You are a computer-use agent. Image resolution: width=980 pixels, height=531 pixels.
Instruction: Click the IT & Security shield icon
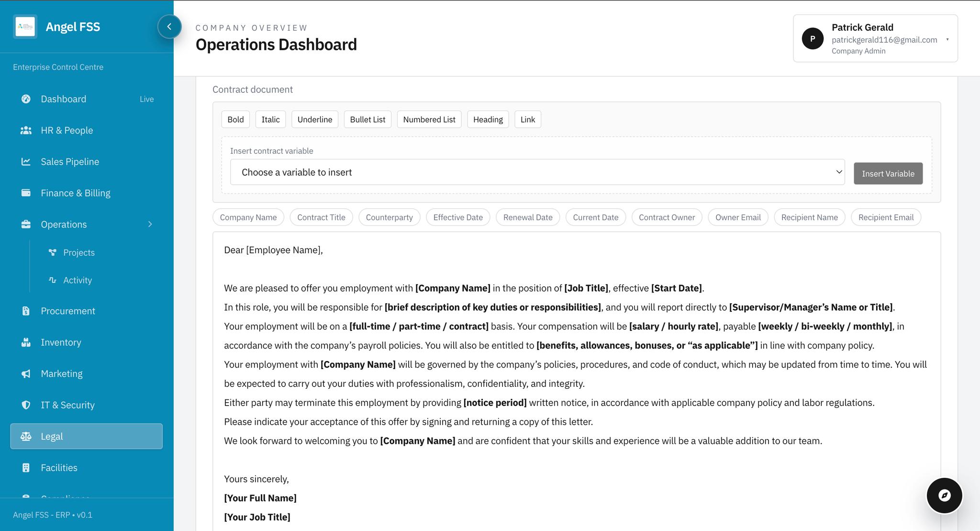26,405
